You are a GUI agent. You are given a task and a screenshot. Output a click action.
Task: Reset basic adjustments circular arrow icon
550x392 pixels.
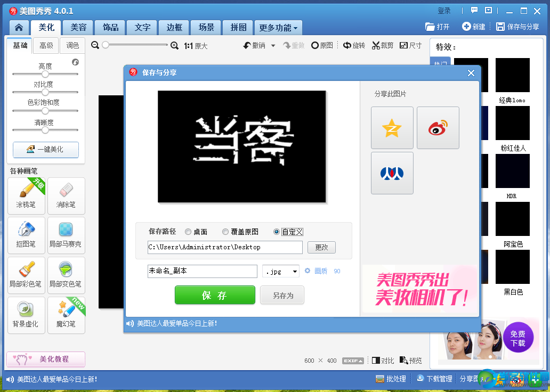(76, 62)
